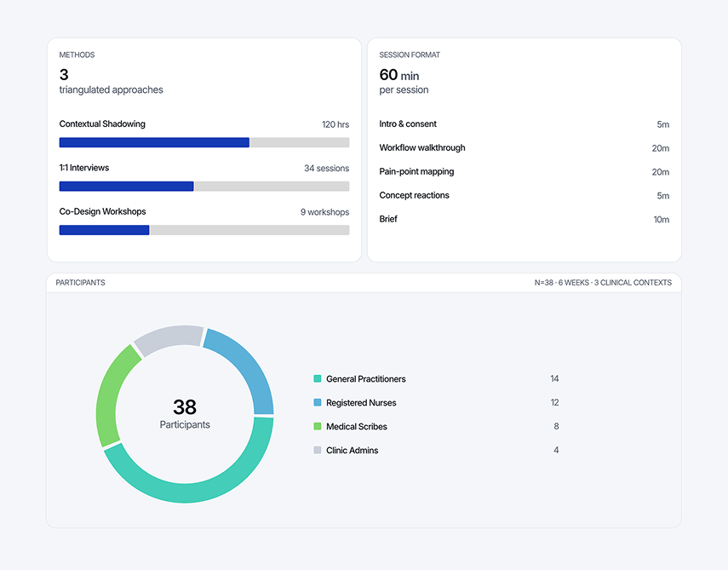This screenshot has width=728, height=570.
Task: Click the count 8 for Medical Scribes
Action: click(x=556, y=426)
